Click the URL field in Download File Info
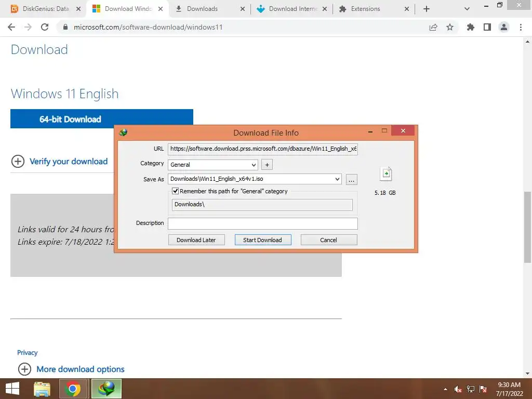Image resolution: width=532 pixels, height=399 pixels. click(262, 149)
